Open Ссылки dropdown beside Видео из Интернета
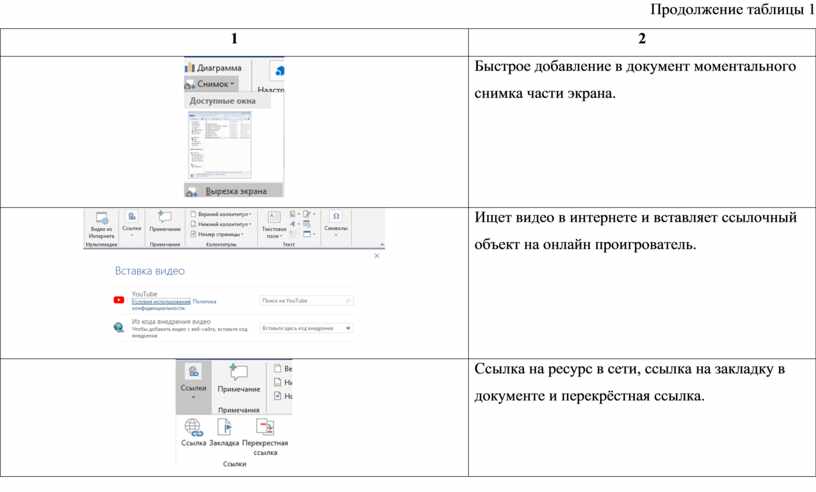The image size is (816, 492). click(132, 224)
